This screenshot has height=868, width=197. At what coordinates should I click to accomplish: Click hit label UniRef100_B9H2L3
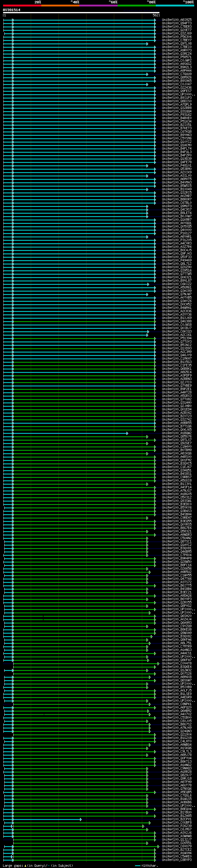(177, 67)
